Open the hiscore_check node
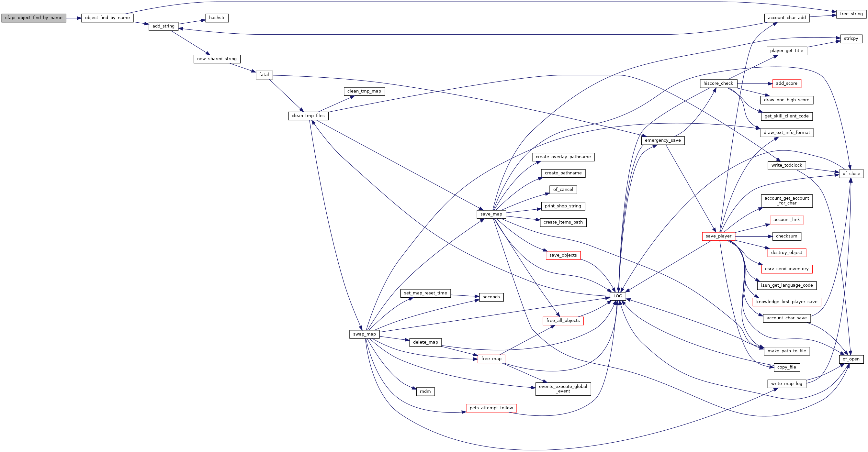Image resolution: width=868 pixels, height=452 pixels. [x=718, y=83]
